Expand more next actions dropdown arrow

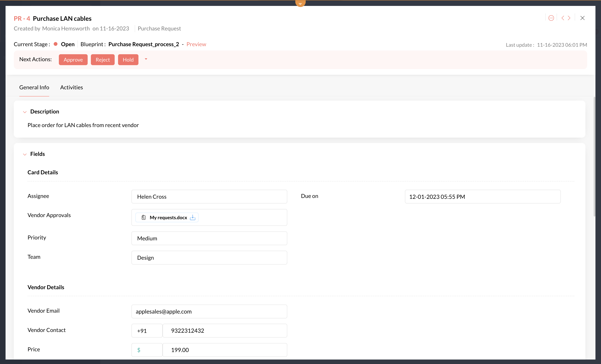[146, 59]
